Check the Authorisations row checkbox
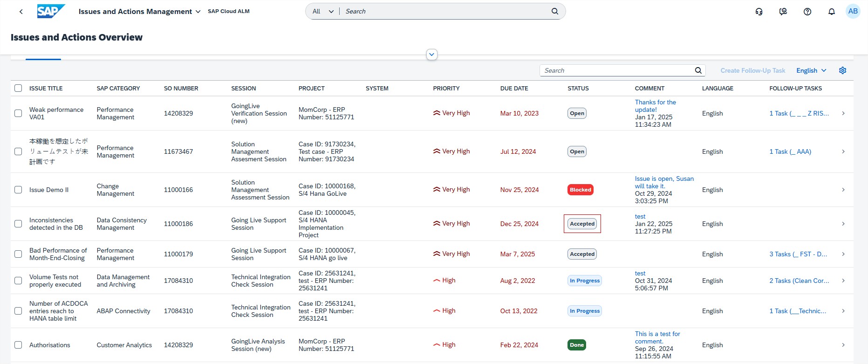Viewport: 868px width, 364px height. click(18, 345)
